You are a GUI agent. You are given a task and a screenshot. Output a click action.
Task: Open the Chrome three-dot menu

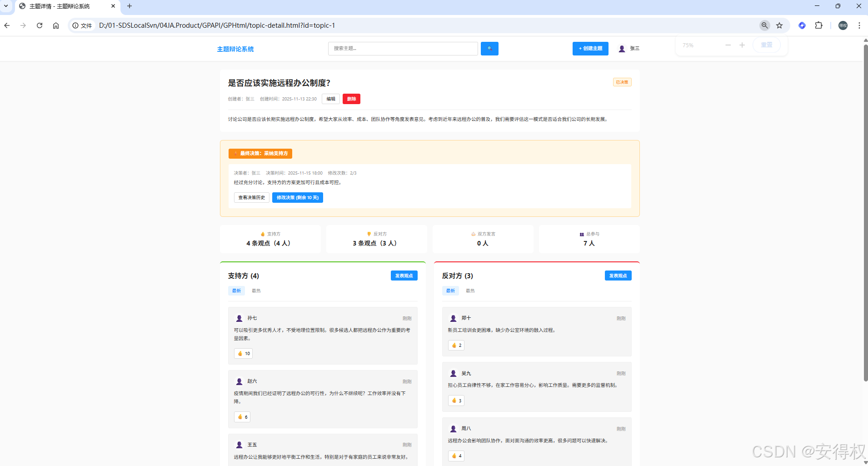(859, 25)
